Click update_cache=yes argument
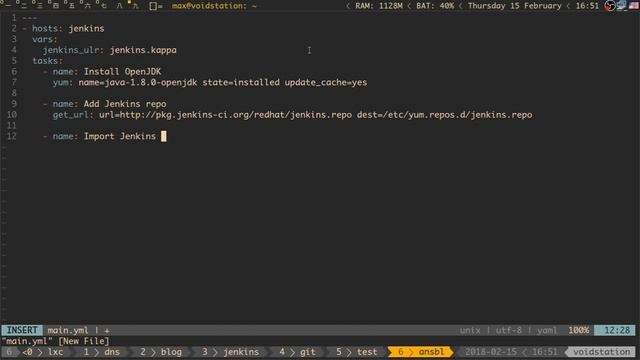Screen dimensions: 640x360 tap(326, 82)
